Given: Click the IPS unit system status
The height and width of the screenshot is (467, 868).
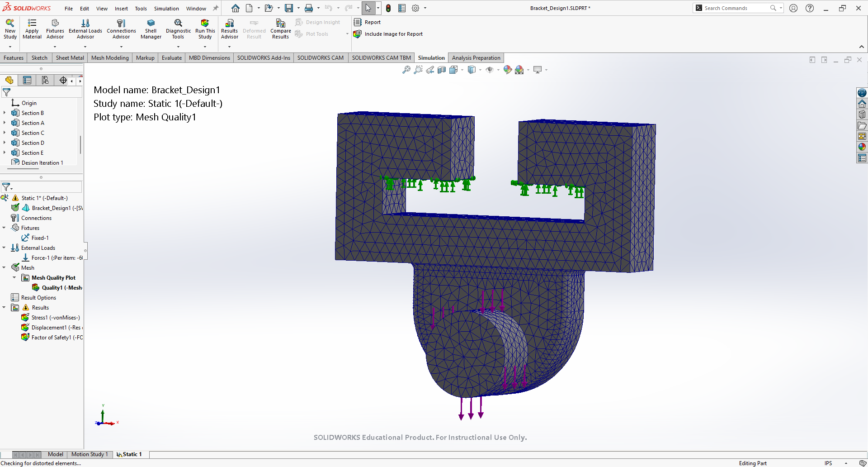Looking at the screenshot, I should pos(828,463).
